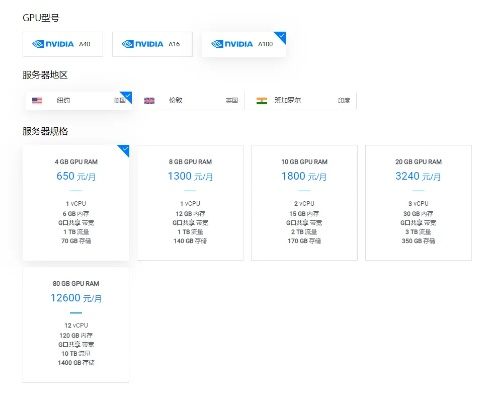The height and width of the screenshot is (400, 489).
Task: Click the 3240 元/月 price
Action: pos(418,176)
